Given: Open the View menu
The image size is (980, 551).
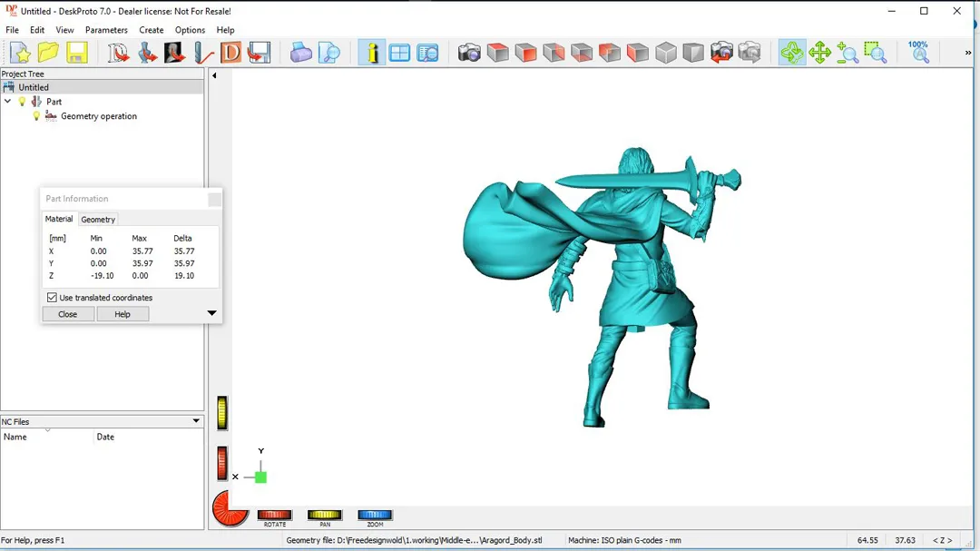Looking at the screenshot, I should [x=64, y=30].
